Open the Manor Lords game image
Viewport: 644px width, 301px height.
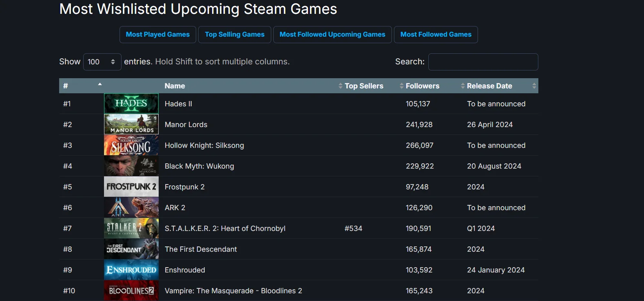[131, 124]
